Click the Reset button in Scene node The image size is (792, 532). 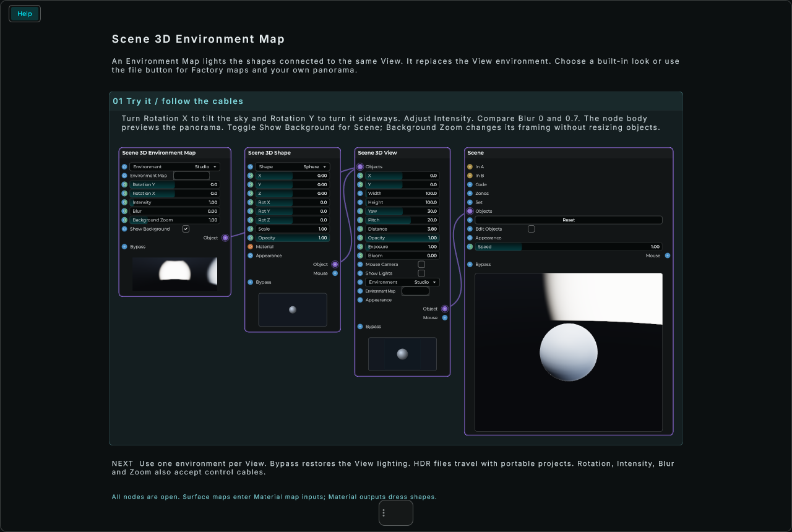tap(569, 220)
